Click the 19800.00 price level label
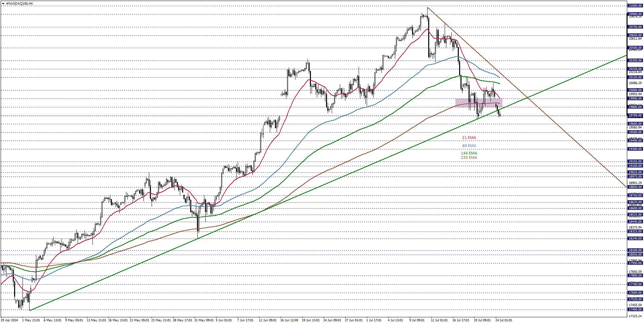 [635, 107]
